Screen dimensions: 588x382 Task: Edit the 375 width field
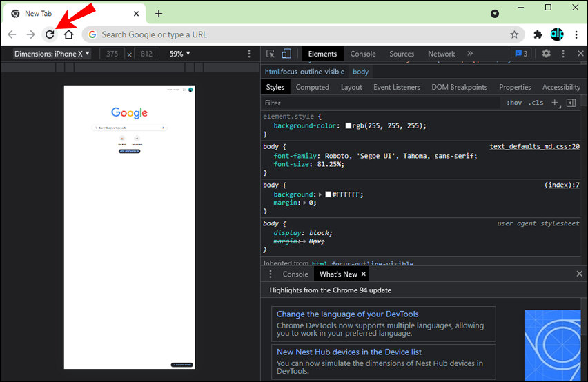[x=112, y=54]
